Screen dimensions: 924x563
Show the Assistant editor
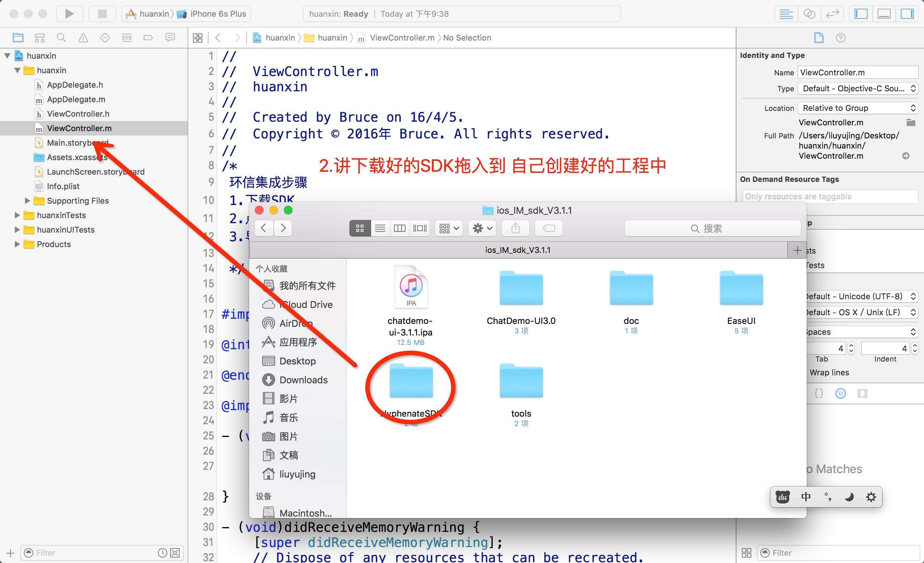[x=809, y=14]
